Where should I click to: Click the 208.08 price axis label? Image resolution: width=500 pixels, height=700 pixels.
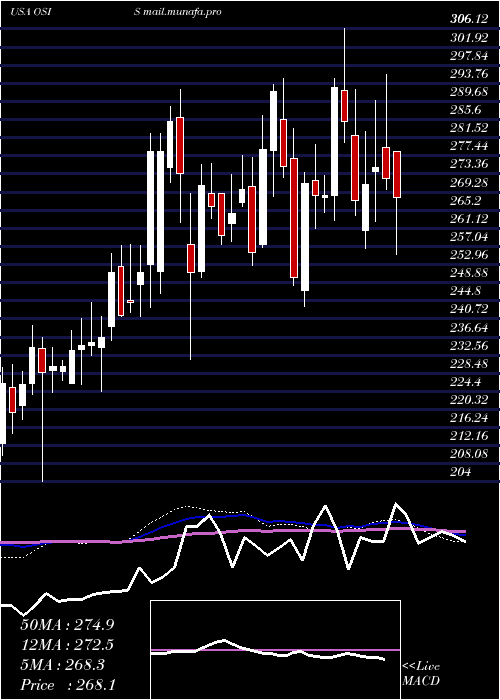[469, 454]
